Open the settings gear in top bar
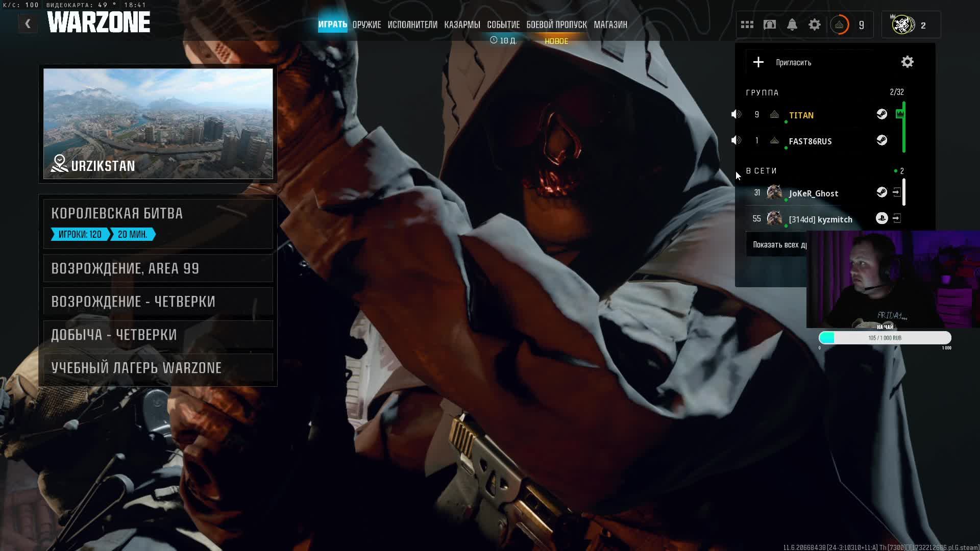The width and height of the screenshot is (980, 551). click(815, 24)
